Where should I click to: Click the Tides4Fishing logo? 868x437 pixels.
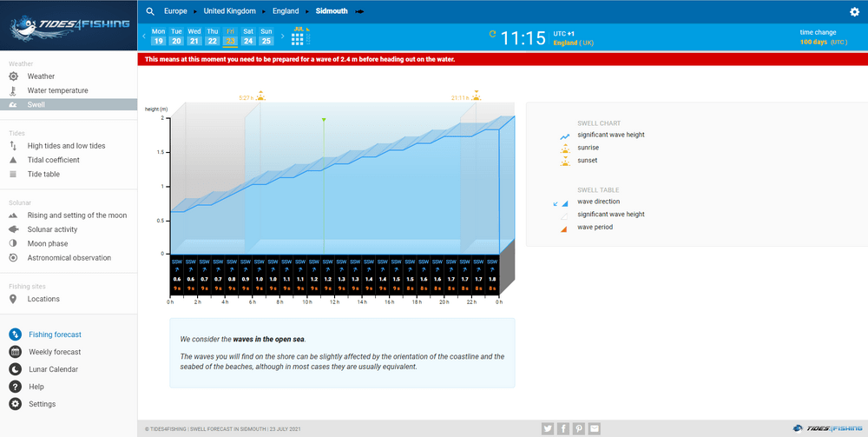pyautogui.click(x=68, y=26)
